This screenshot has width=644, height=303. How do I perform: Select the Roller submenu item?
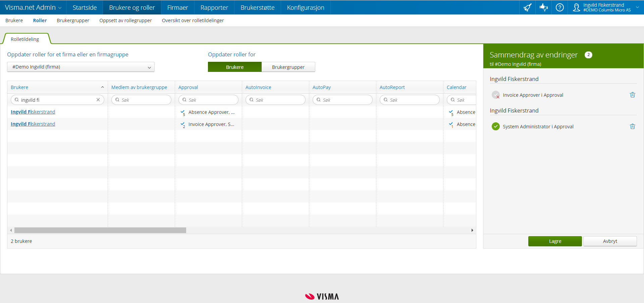pyautogui.click(x=40, y=20)
